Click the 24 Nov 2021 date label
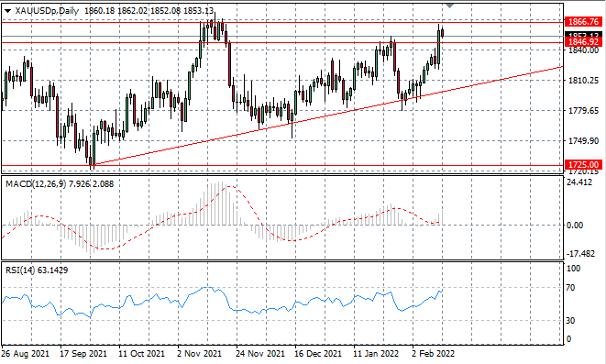This screenshot has height=364, width=606. (260, 354)
